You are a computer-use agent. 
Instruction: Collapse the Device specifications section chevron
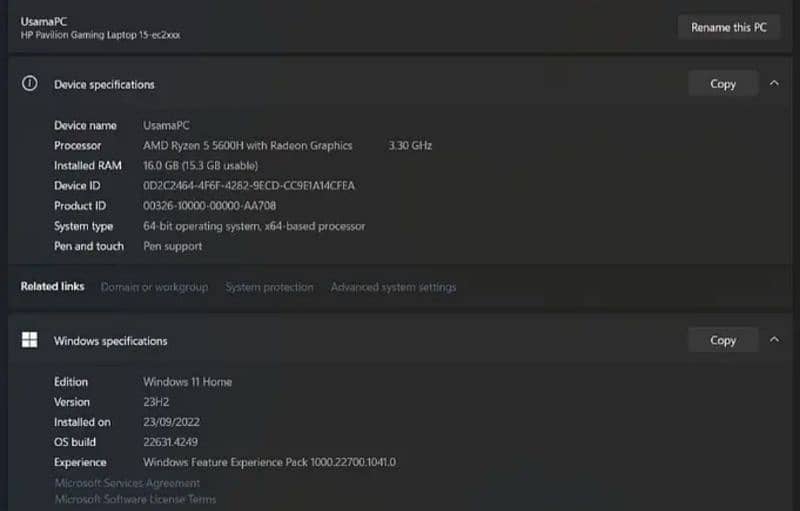coord(774,83)
